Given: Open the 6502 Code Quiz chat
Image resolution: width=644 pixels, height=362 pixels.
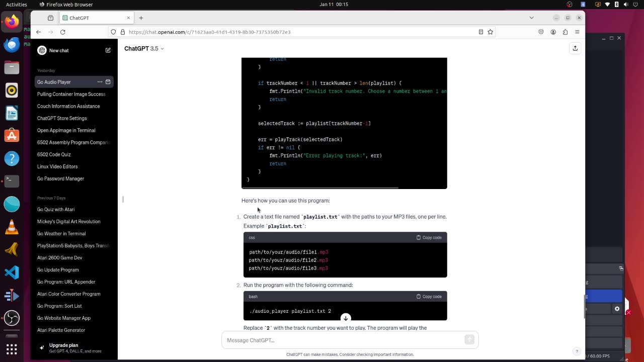Looking at the screenshot, I should (73, 154).
